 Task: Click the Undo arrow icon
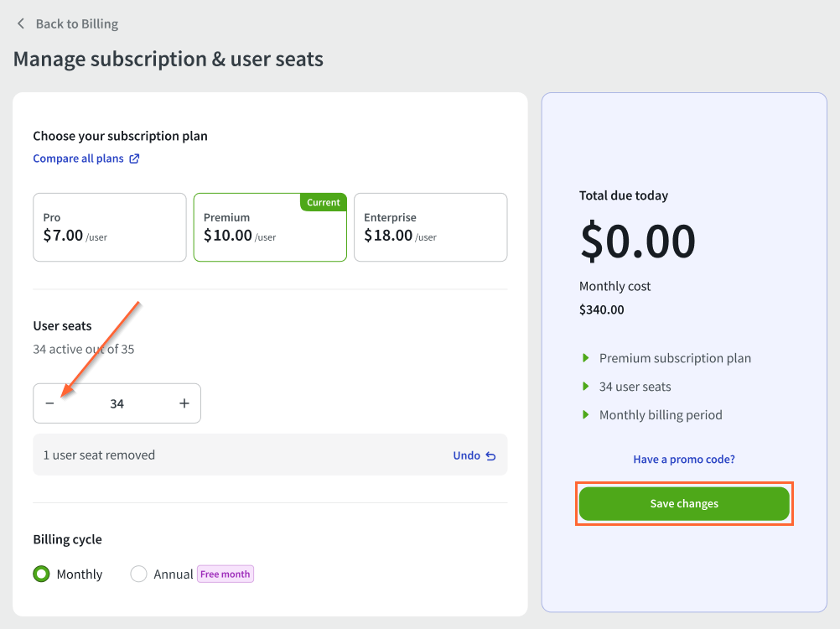pyautogui.click(x=491, y=456)
